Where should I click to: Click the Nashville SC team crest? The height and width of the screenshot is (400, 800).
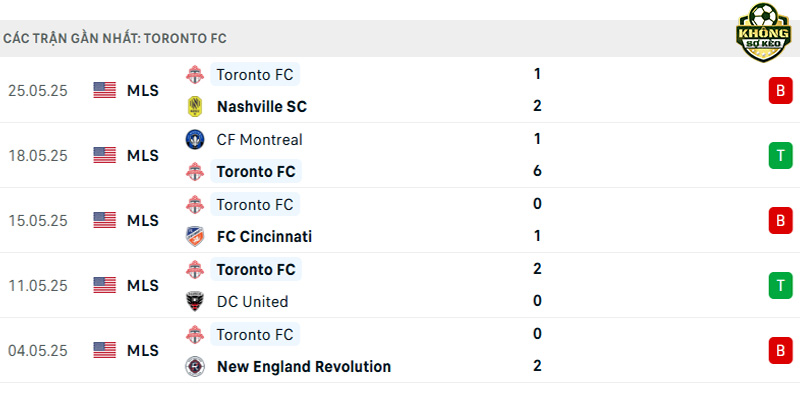(x=195, y=107)
